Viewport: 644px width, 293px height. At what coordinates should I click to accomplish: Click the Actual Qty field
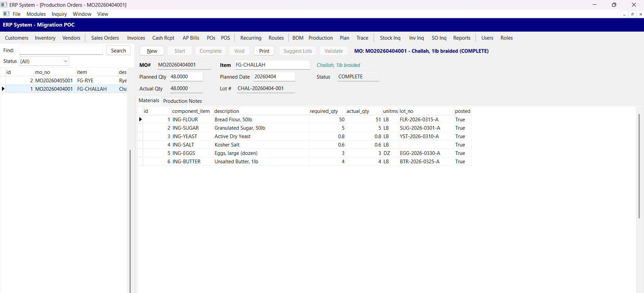[x=186, y=88]
